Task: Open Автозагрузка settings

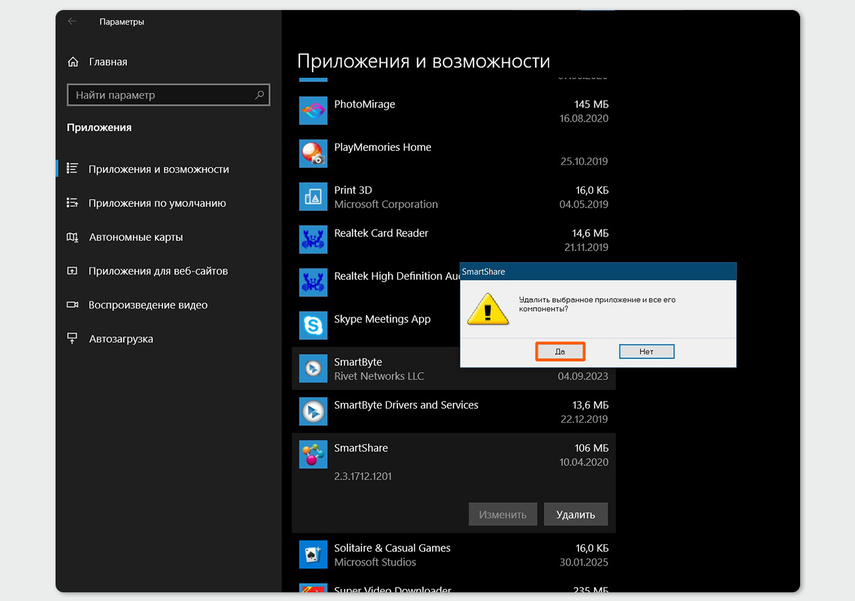Action: (120, 339)
